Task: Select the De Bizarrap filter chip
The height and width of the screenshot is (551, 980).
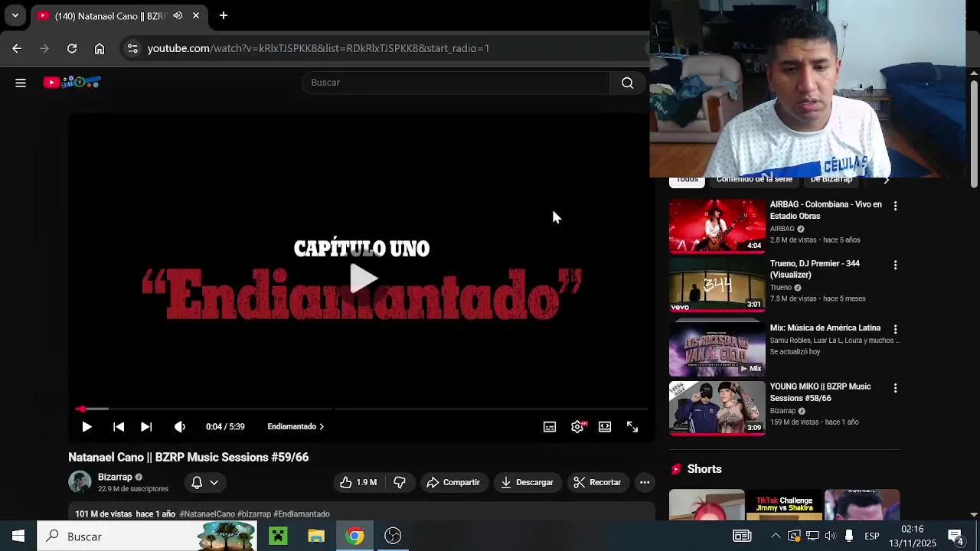Action: pyautogui.click(x=831, y=181)
